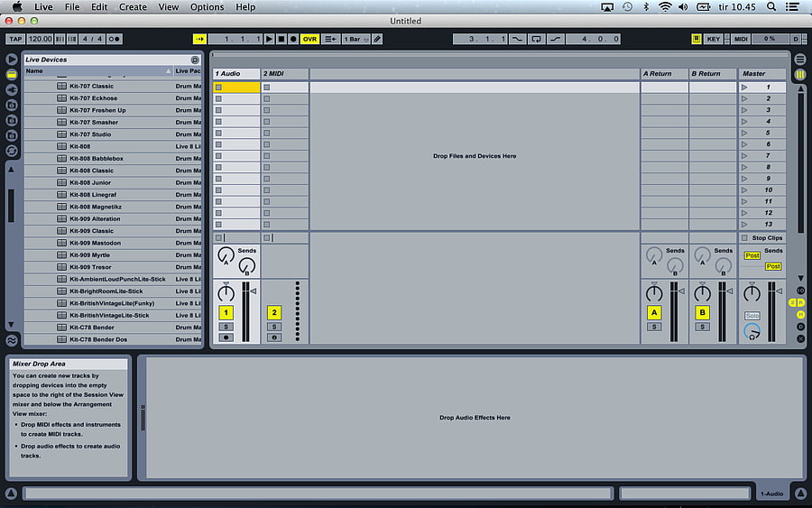Screen dimensions: 812x508
Task: Toggle track 1 activator button
Action: pyautogui.click(x=226, y=312)
